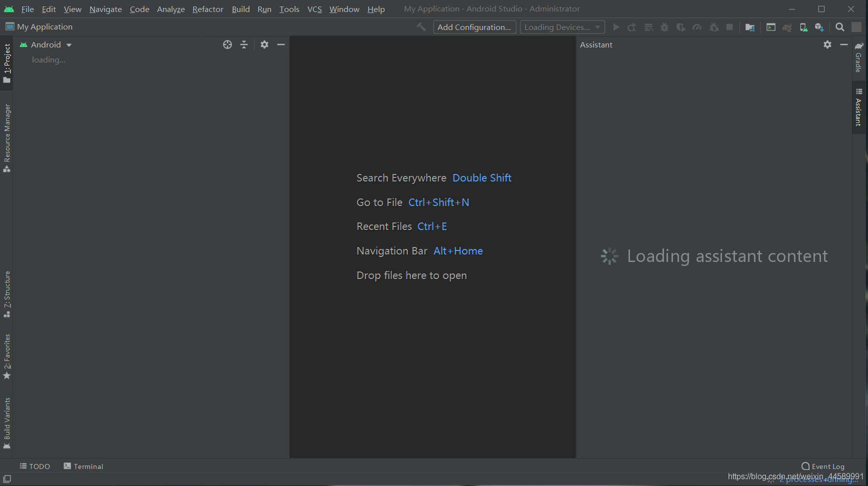Open the 2: Favorites side tab
Viewport: 868px width, 486px height.
(x=6, y=356)
